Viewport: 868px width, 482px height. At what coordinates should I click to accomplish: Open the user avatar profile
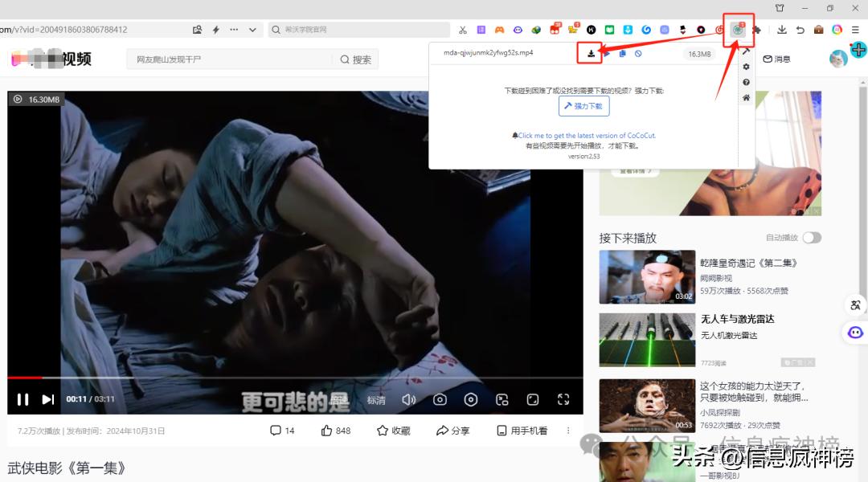tap(838, 58)
